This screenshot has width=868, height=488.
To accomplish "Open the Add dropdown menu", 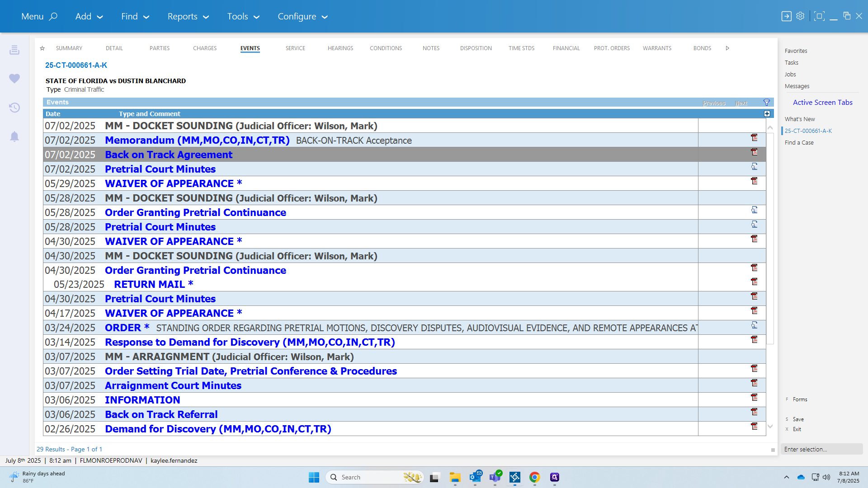I will (x=89, y=16).
